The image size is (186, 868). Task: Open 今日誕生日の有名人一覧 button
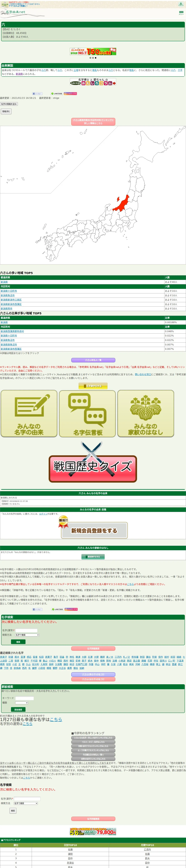[x=93, y=755]
